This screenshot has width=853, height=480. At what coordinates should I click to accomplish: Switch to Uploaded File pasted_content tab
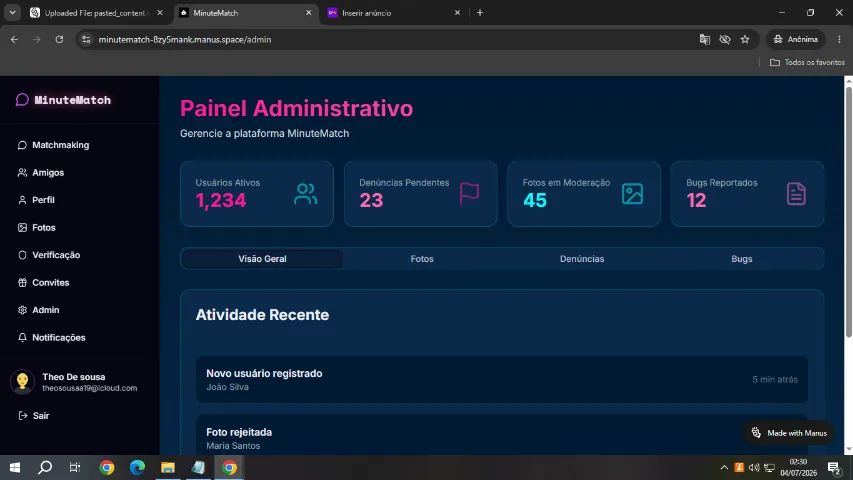pyautogui.click(x=95, y=13)
